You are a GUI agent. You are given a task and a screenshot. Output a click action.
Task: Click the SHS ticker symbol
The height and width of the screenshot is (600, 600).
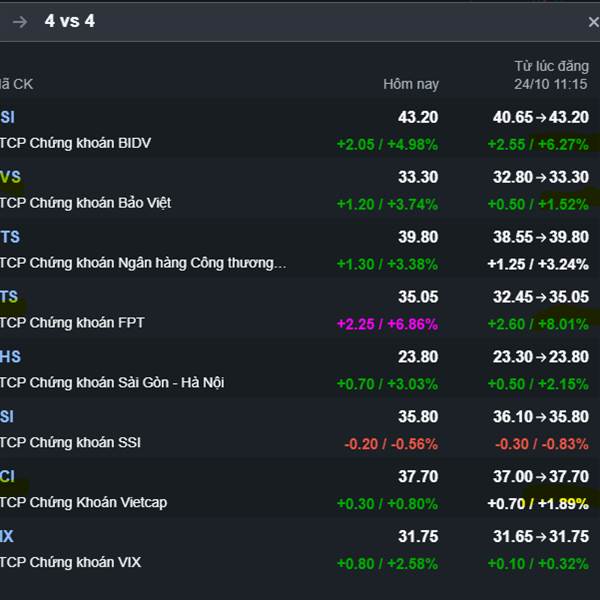pyautogui.click(x=10, y=357)
